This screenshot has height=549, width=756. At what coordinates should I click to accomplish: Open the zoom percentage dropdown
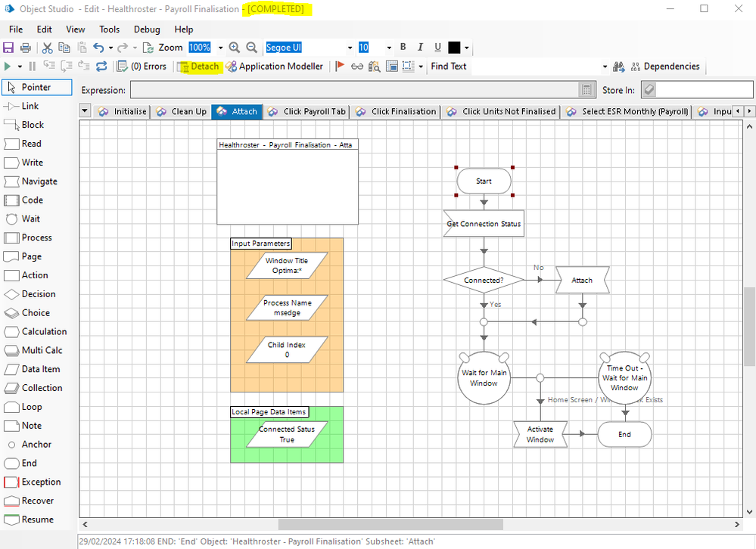tap(220, 48)
